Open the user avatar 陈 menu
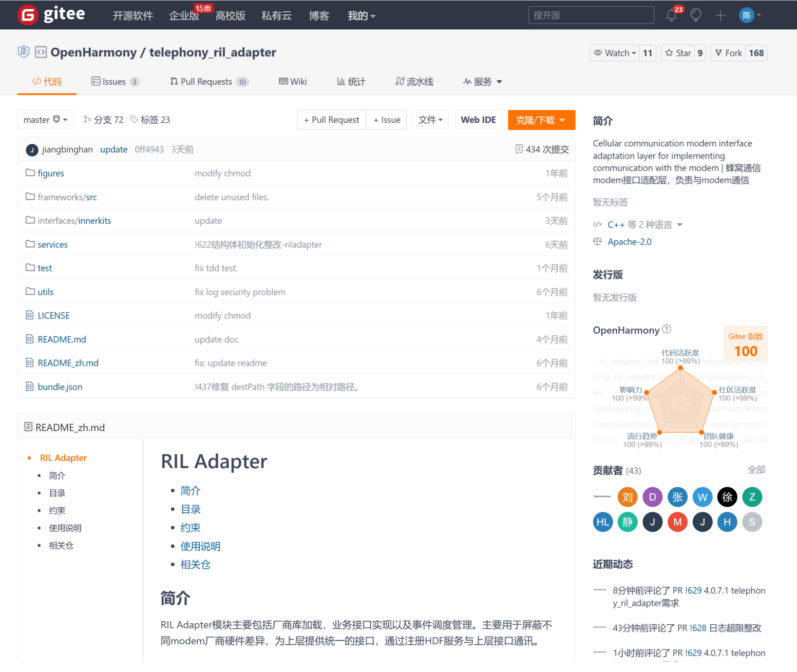 (750, 15)
